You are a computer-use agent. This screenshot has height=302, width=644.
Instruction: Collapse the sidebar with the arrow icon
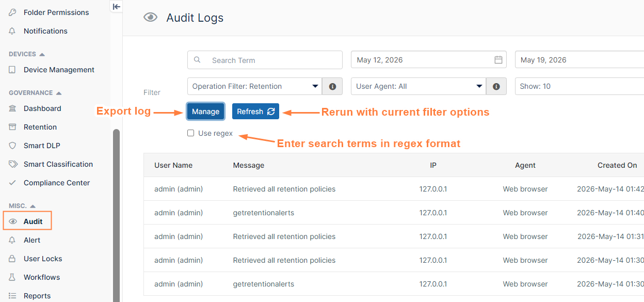117,6
